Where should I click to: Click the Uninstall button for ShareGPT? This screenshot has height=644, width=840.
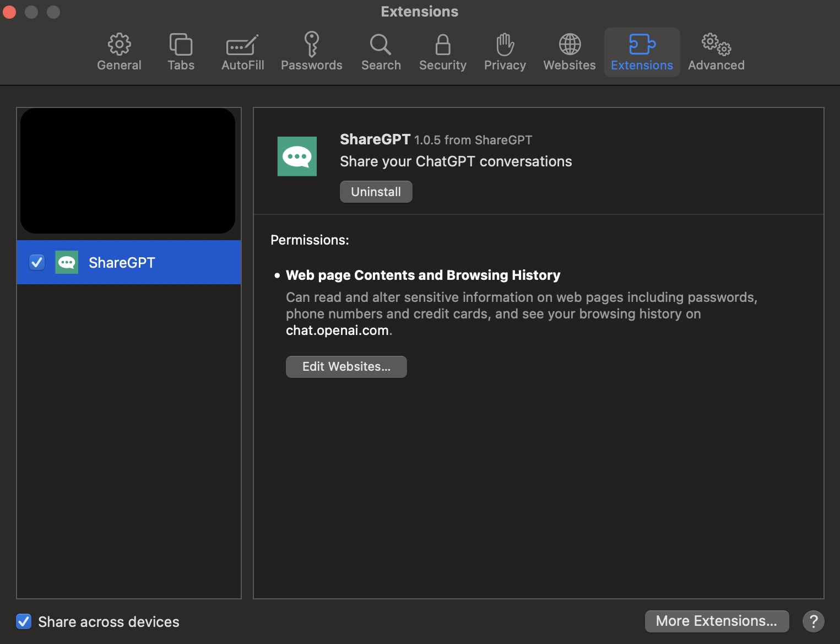(x=376, y=191)
